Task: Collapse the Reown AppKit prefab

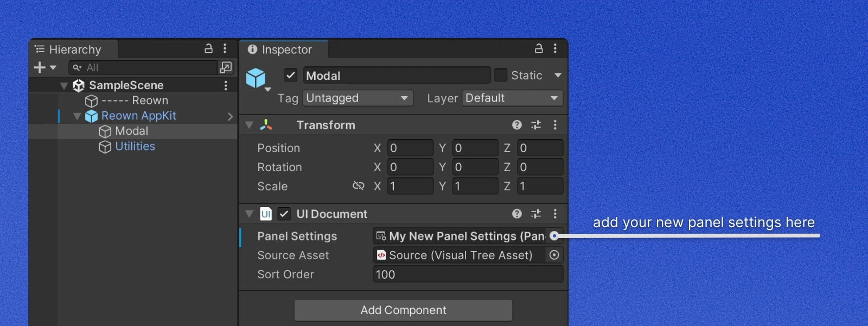Action: (77, 116)
